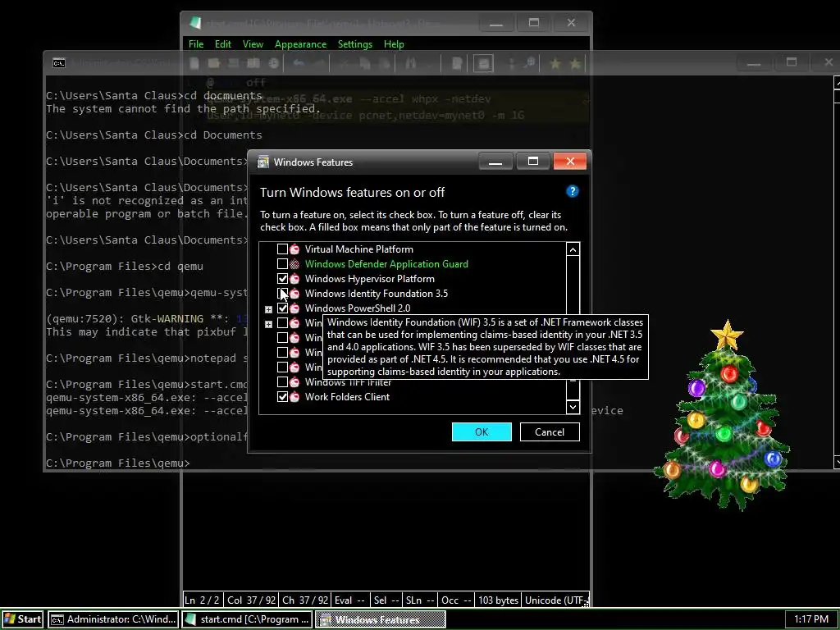
Task: Click the icon beside Windows Hypervisor Platform
Action: click(x=294, y=279)
